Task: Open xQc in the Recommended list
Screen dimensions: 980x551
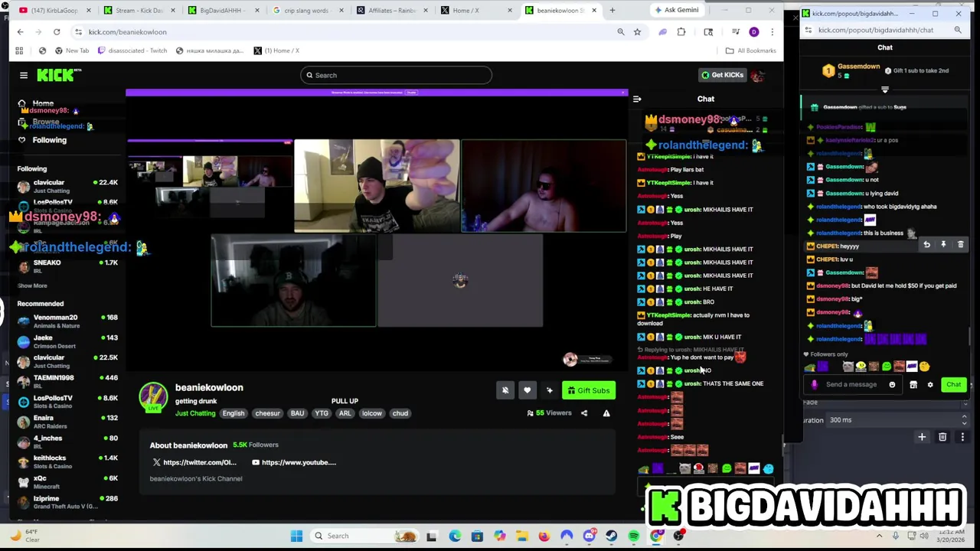Action: tap(67, 482)
